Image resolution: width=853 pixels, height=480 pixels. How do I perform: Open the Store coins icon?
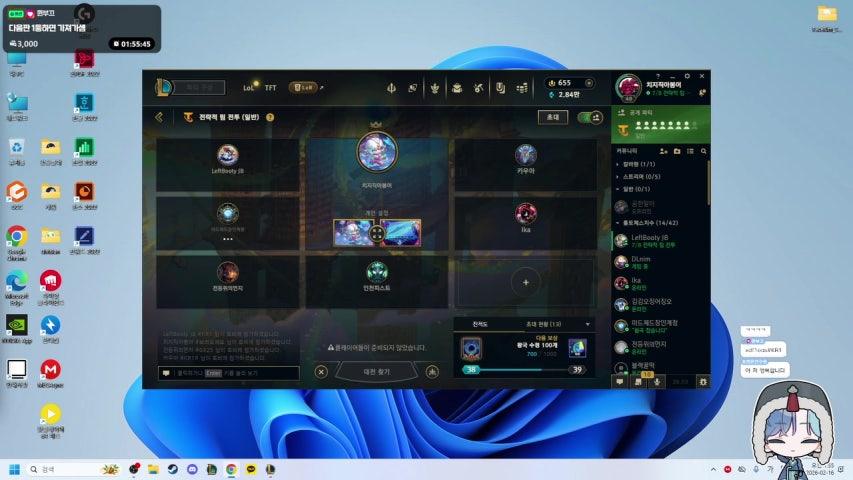[521, 88]
